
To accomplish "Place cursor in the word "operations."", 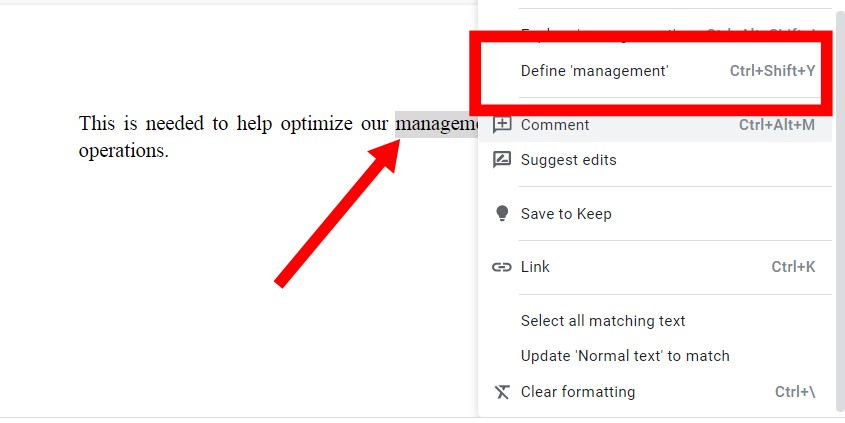I will click(123, 151).
